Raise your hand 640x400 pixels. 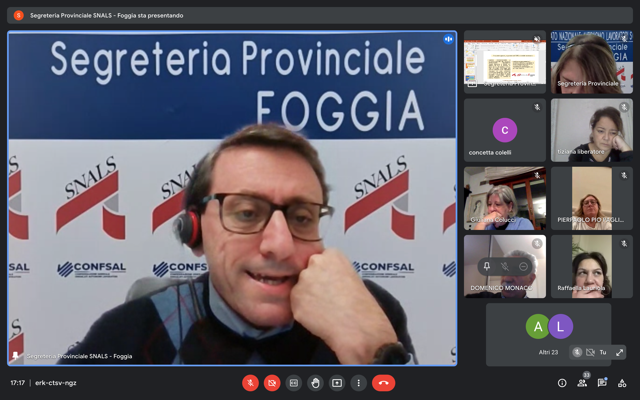315,383
